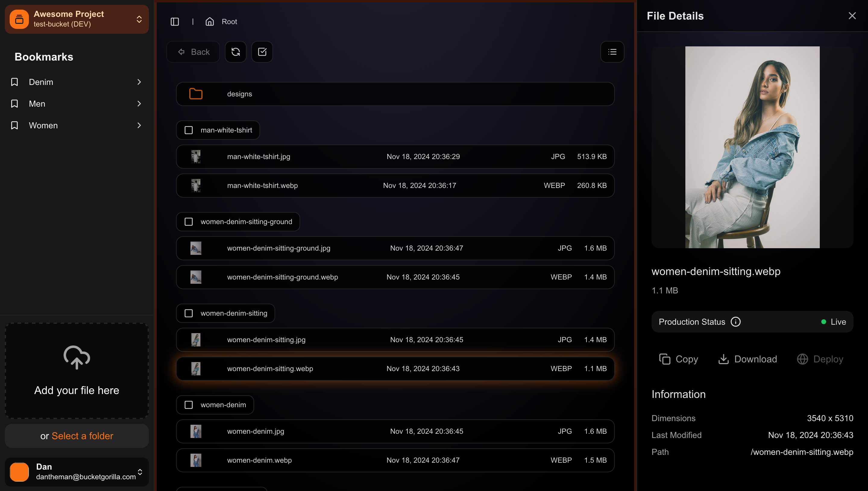
Task: Click the refresh icon button
Action: pyautogui.click(x=235, y=52)
